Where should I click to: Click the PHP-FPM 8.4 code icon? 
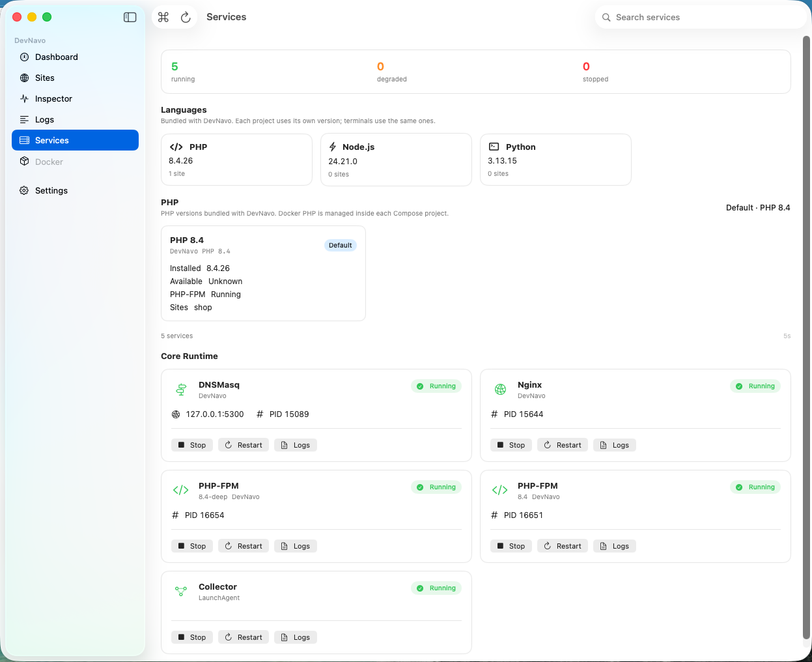coord(500,490)
